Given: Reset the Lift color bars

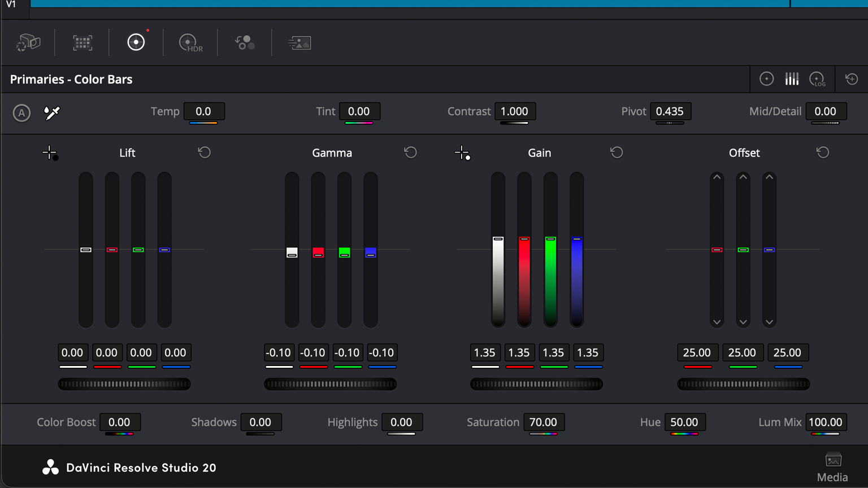Looking at the screenshot, I should tap(205, 152).
